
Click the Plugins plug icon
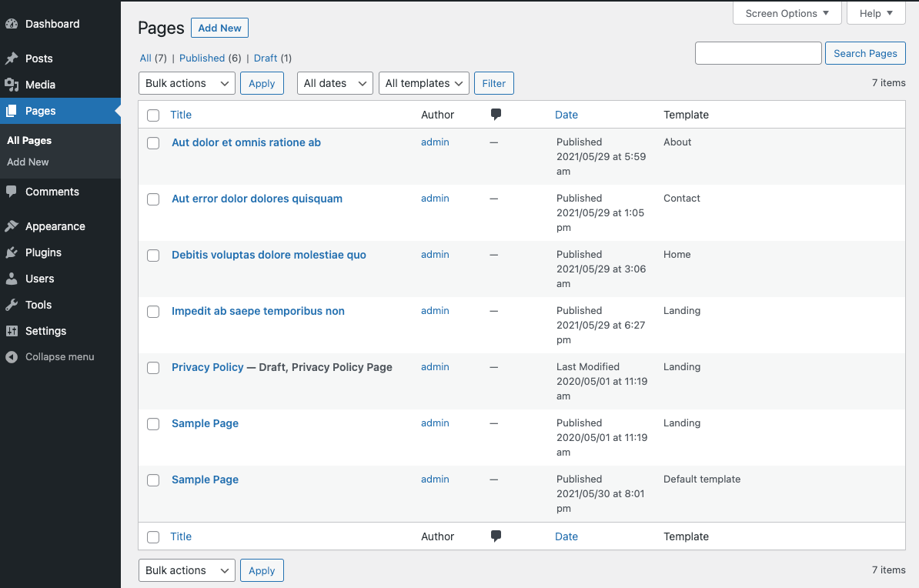click(x=12, y=252)
